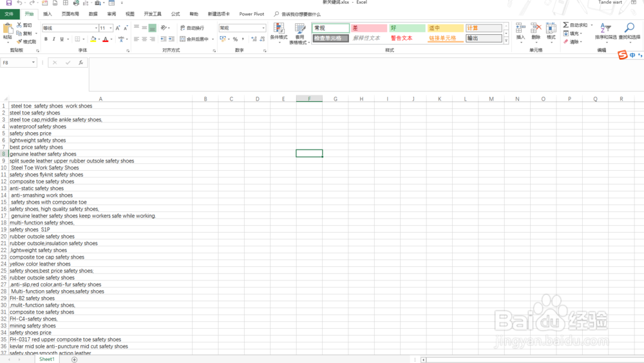This screenshot has height=363, width=644.
Task: Click the Format cells (格式) icon
Action: pos(551,28)
